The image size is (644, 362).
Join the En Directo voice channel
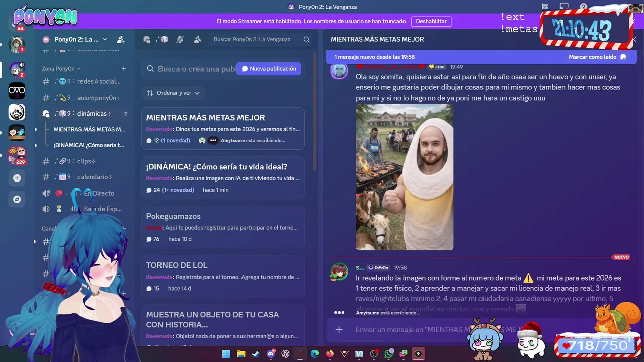coord(84,193)
